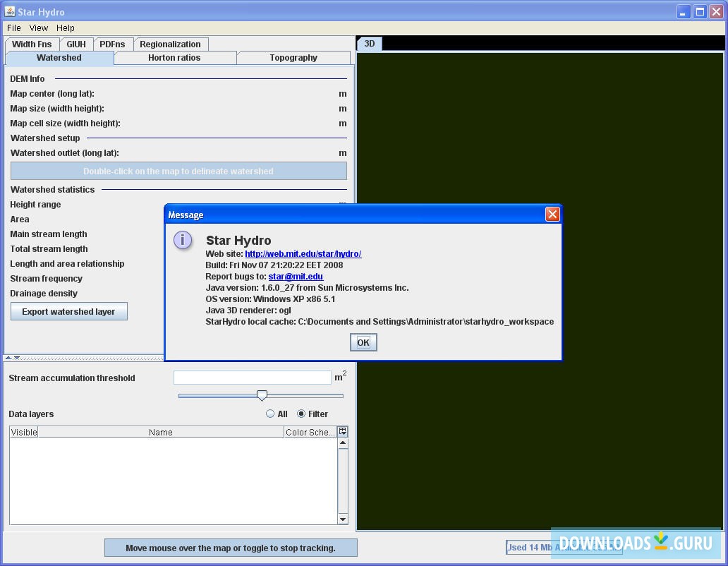
Task: Switch to the PDFns tab
Action: [112, 44]
